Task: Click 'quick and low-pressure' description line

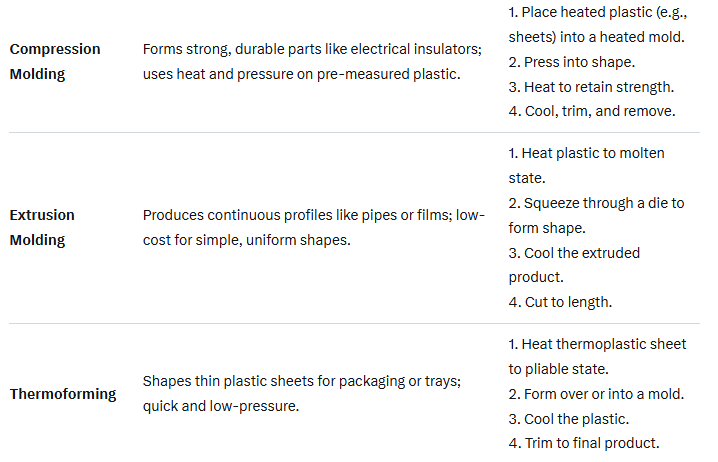Action: [x=223, y=406]
